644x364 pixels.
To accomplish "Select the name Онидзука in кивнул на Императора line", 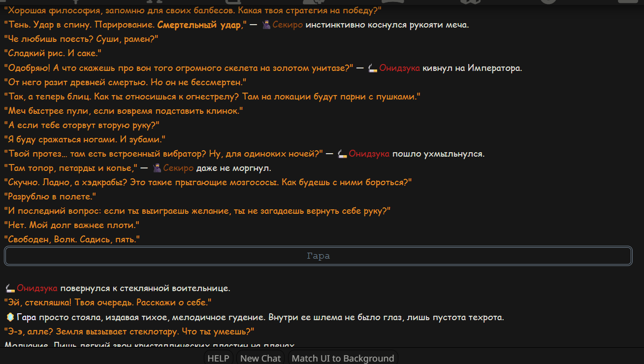I will coord(399,68).
